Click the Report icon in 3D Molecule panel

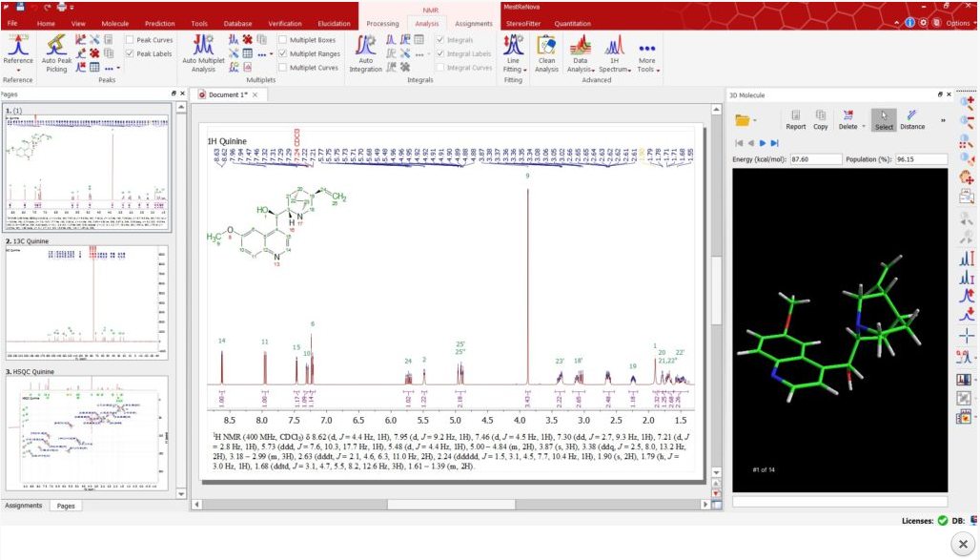coord(795,118)
